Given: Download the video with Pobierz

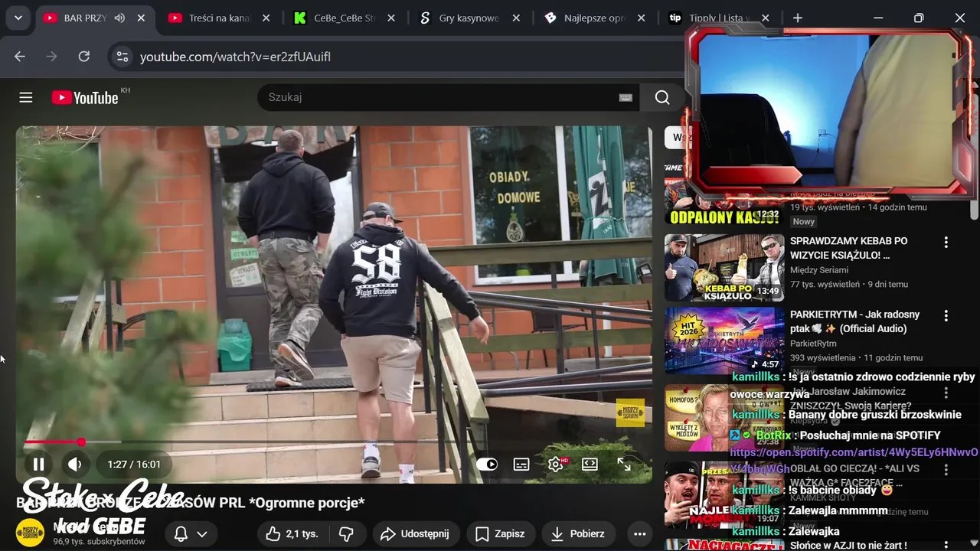Looking at the screenshot, I should point(578,534).
